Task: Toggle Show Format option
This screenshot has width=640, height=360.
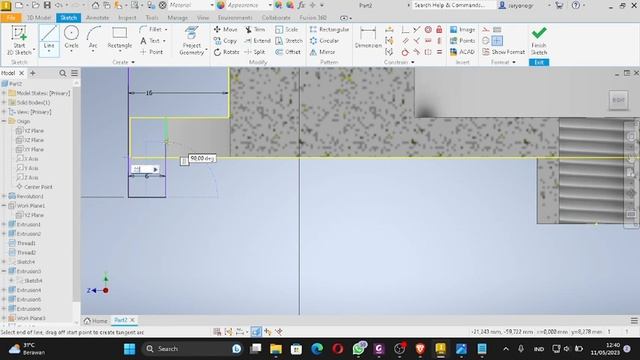Action: [x=503, y=52]
